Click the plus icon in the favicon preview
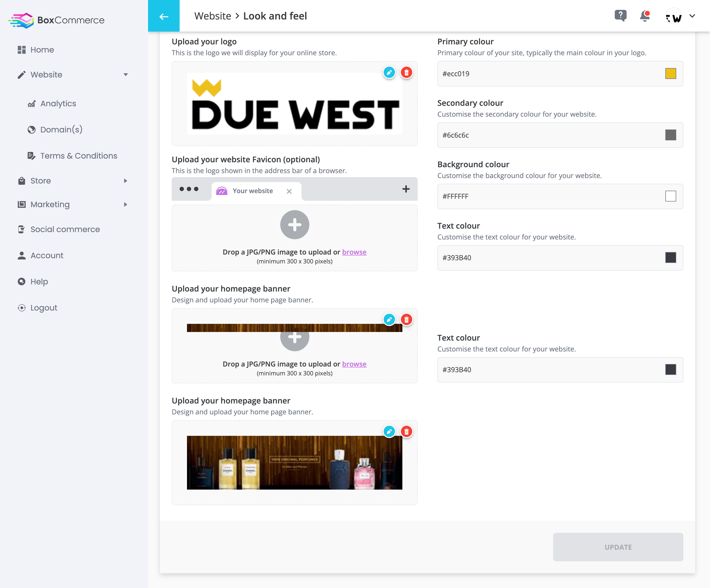The height and width of the screenshot is (588, 710). click(406, 189)
